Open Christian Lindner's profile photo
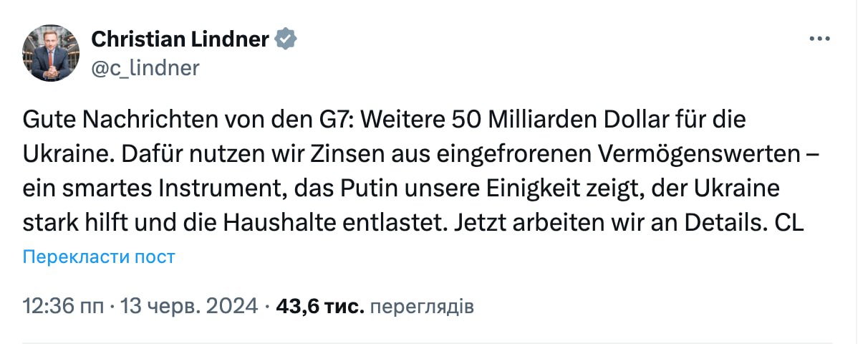Screen dimensions: 868x344 tap(51, 53)
